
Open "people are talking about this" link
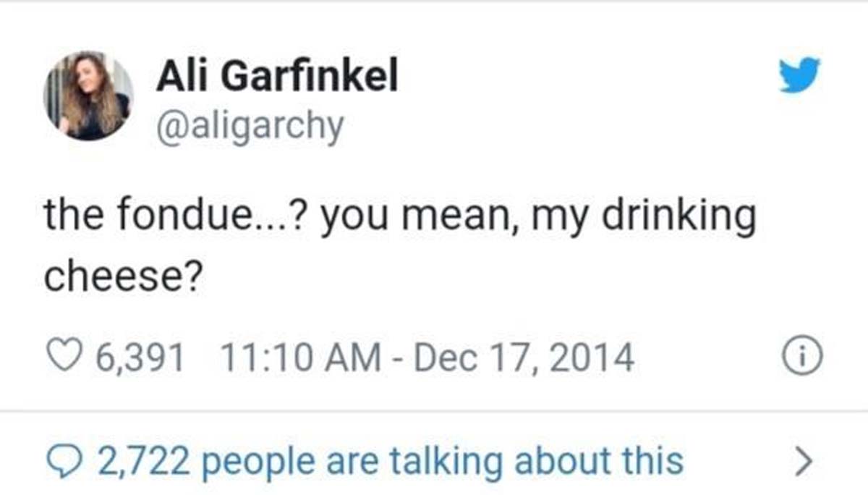[x=443, y=460]
